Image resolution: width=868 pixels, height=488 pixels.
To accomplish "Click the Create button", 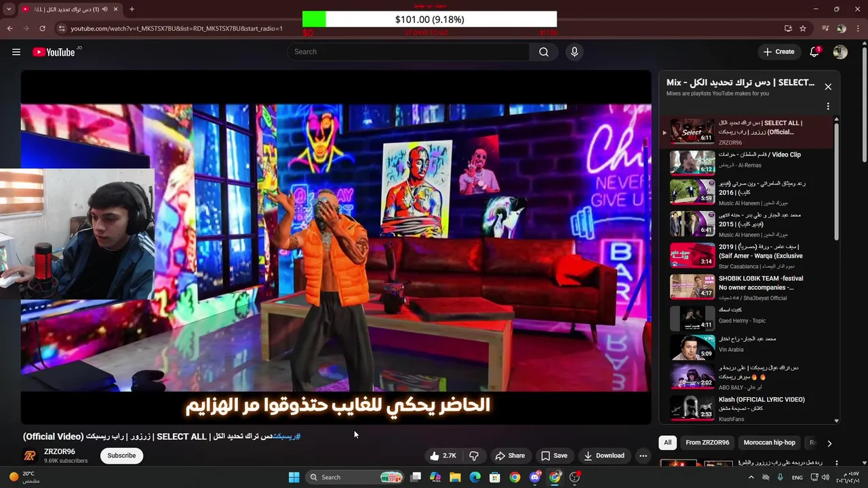I will click(778, 52).
